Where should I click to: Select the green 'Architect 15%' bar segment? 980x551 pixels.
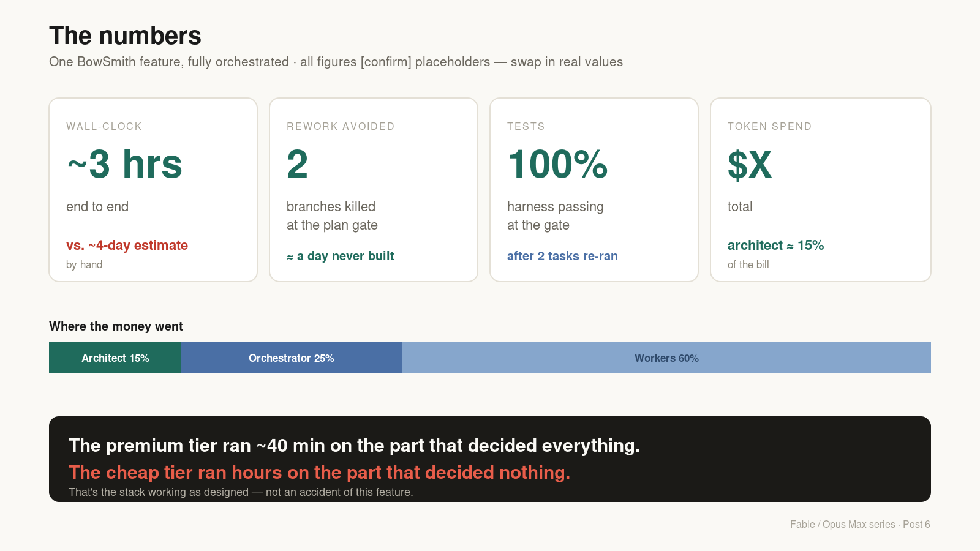(x=115, y=358)
